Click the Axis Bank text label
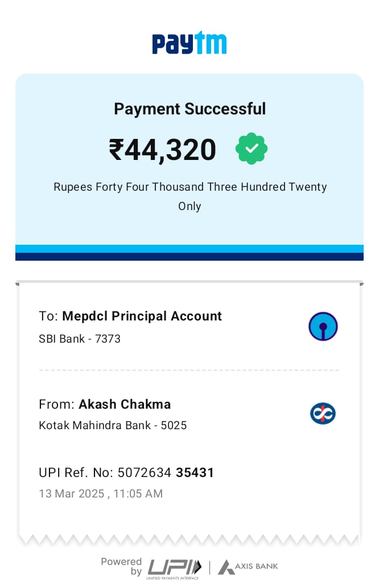The width and height of the screenshot is (379, 588). coord(257,566)
